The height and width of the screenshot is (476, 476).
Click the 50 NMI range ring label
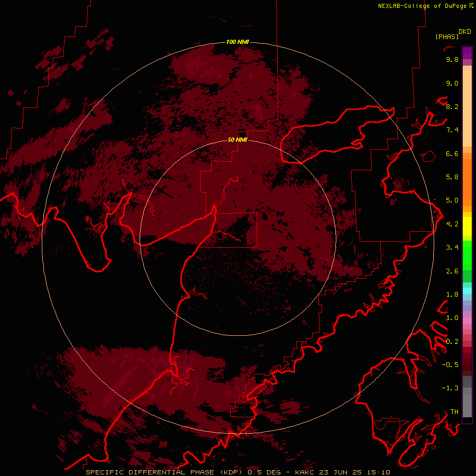237,140
